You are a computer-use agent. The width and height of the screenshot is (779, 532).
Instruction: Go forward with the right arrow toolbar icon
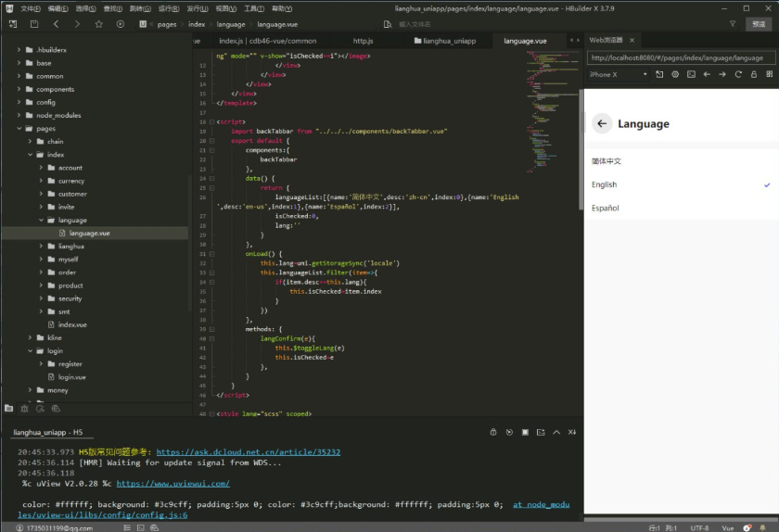[x=77, y=24]
